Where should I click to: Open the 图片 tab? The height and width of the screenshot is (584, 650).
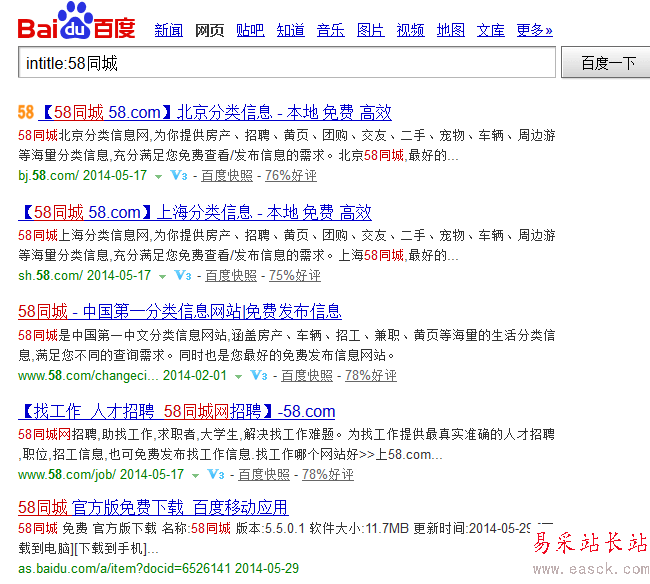(x=371, y=30)
